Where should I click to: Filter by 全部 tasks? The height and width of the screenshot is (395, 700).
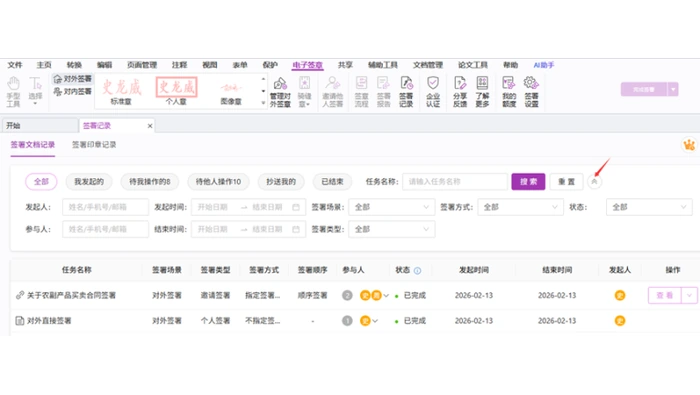[x=41, y=182]
